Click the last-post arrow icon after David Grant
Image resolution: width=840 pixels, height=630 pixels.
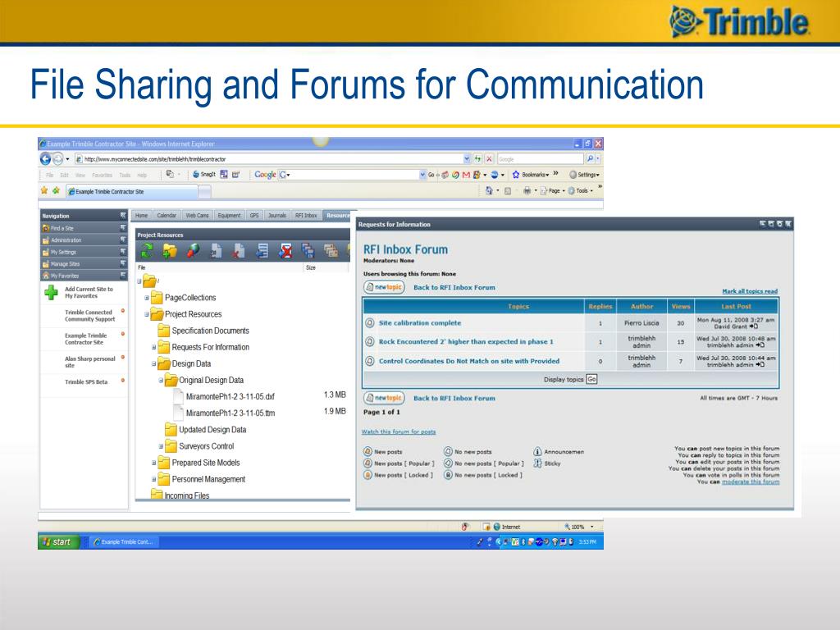[x=753, y=326]
